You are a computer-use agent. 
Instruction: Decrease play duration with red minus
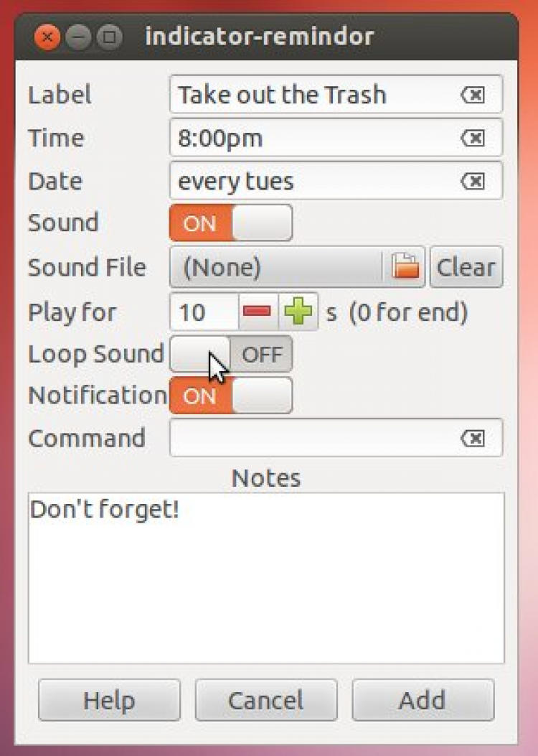point(257,312)
